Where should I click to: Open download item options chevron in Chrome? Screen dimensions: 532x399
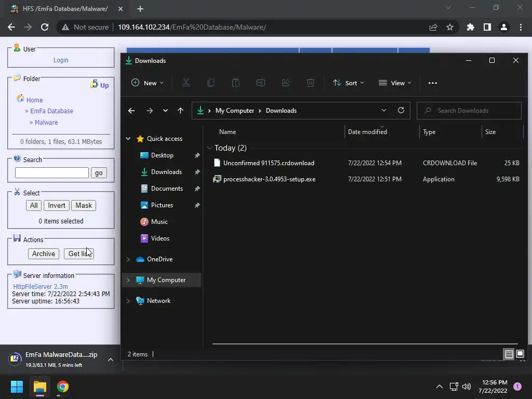click(x=111, y=360)
